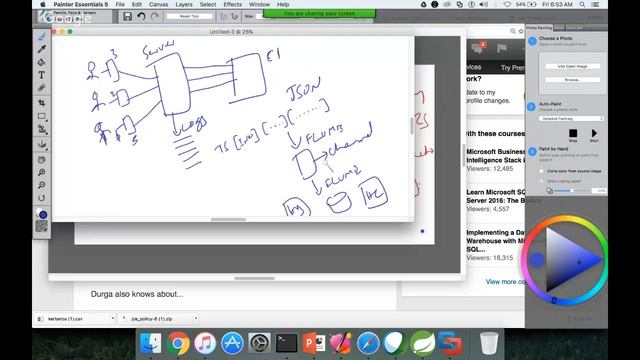Open System Preferences from the Dock
This screenshot has height=360, width=640.
tap(259, 343)
